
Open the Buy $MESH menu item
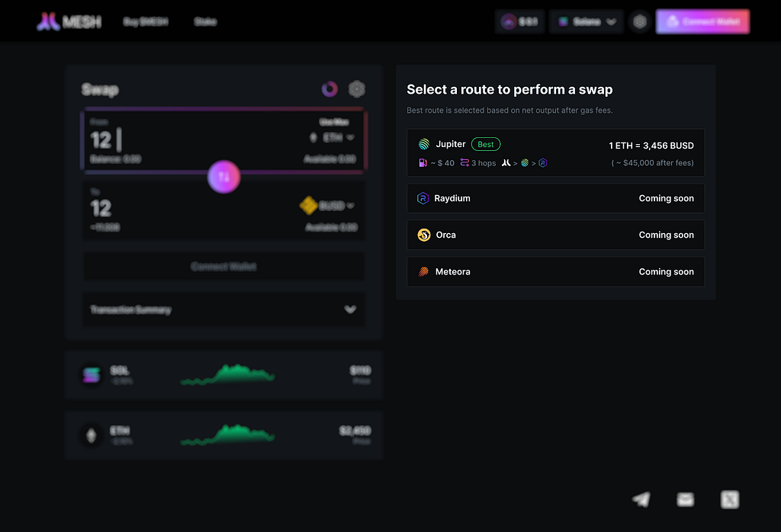146,21
